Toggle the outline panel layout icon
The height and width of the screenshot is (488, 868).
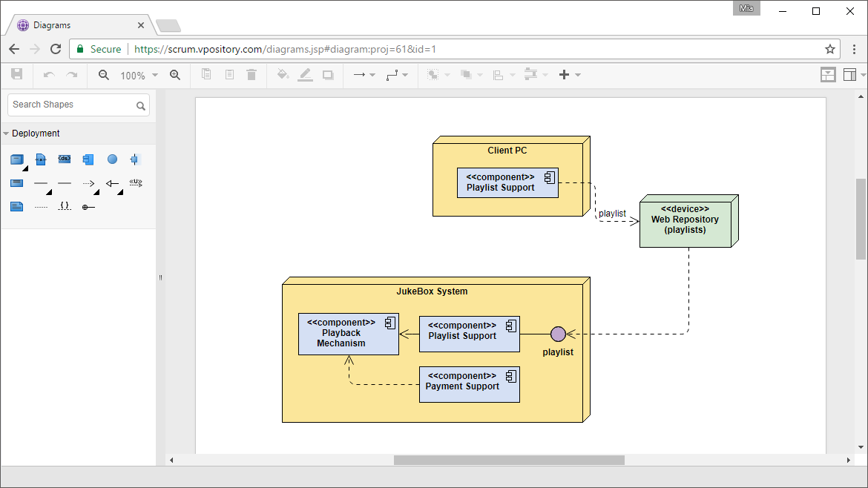pyautogui.click(x=828, y=75)
